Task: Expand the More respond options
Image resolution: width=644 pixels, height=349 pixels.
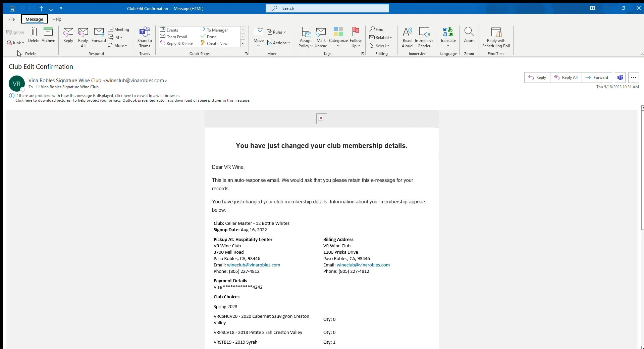Action: [117, 45]
